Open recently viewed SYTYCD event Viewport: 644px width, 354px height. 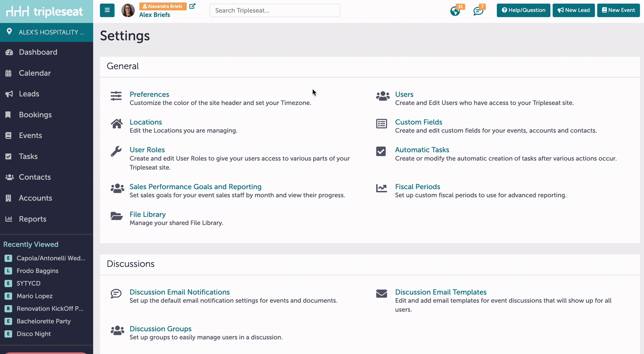pyautogui.click(x=28, y=283)
